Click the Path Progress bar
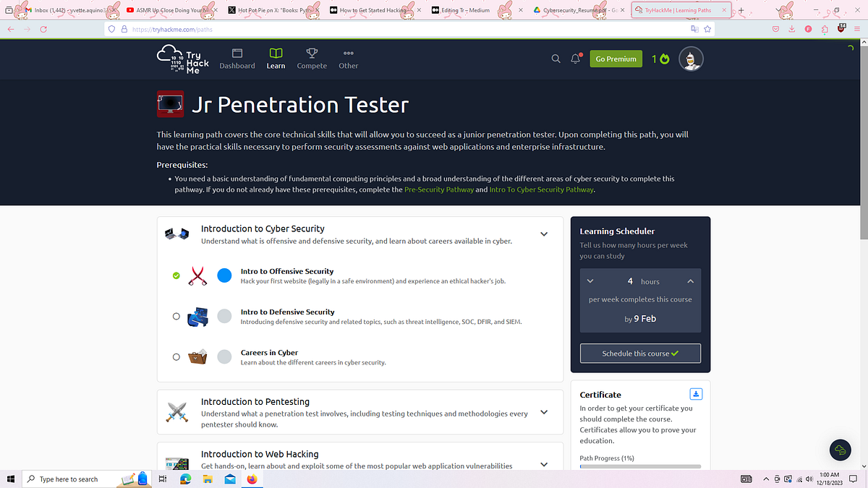Screen dimensions: 868x488 [x=640, y=468]
